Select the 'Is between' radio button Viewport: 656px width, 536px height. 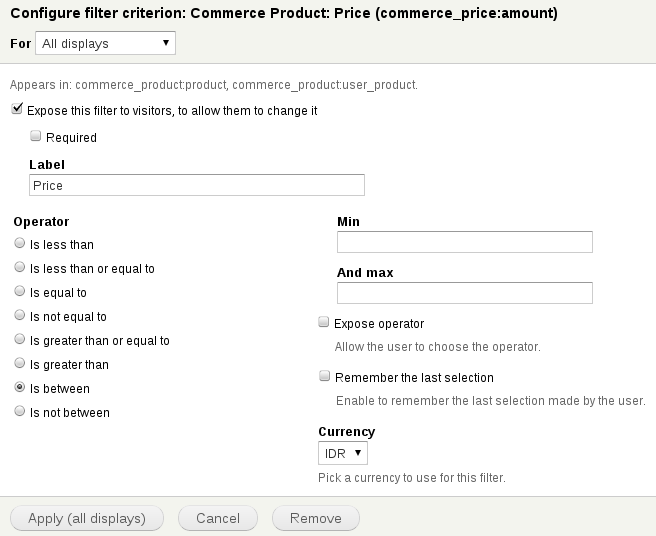[x=20, y=388]
